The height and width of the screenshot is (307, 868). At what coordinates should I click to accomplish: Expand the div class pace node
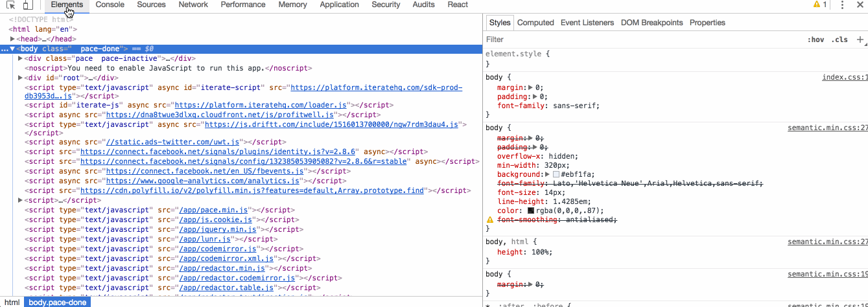point(21,58)
